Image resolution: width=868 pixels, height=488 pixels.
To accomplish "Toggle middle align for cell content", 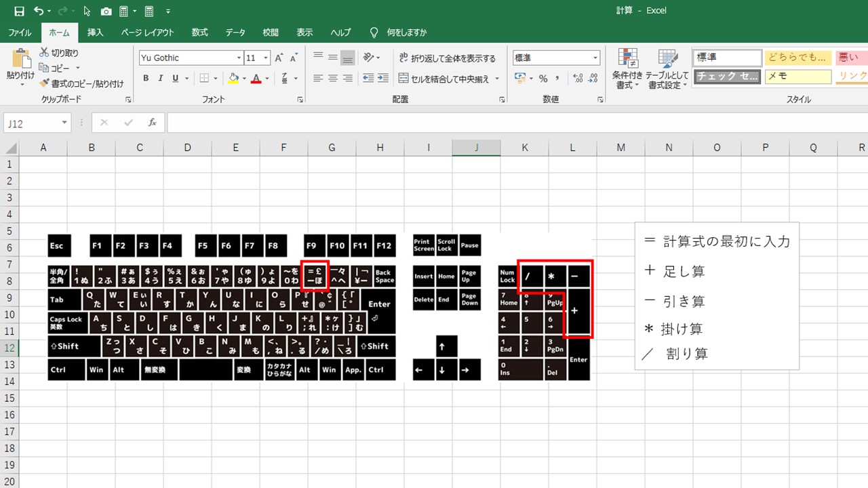I will tap(332, 58).
